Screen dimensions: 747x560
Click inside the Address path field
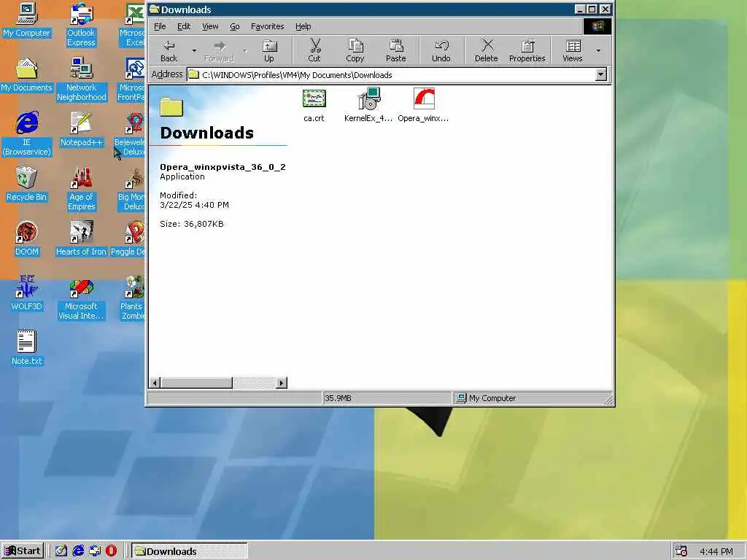[x=391, y=75]
